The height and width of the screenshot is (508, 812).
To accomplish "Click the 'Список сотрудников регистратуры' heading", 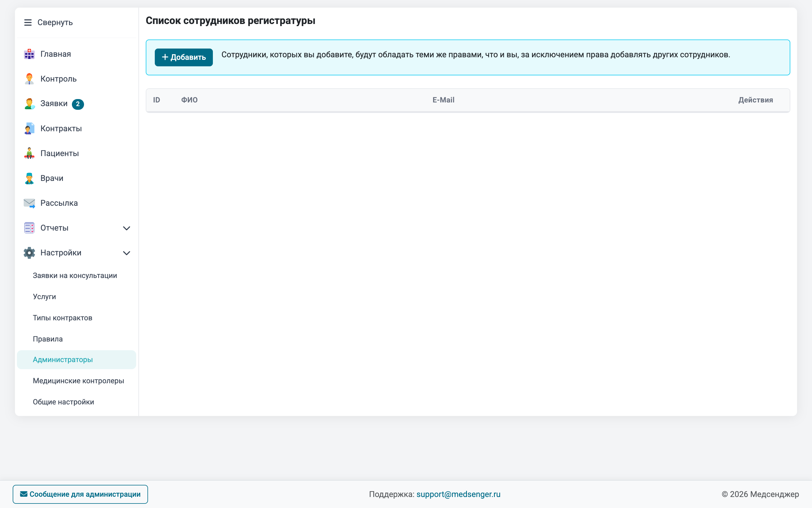I will tap(231, 21).
